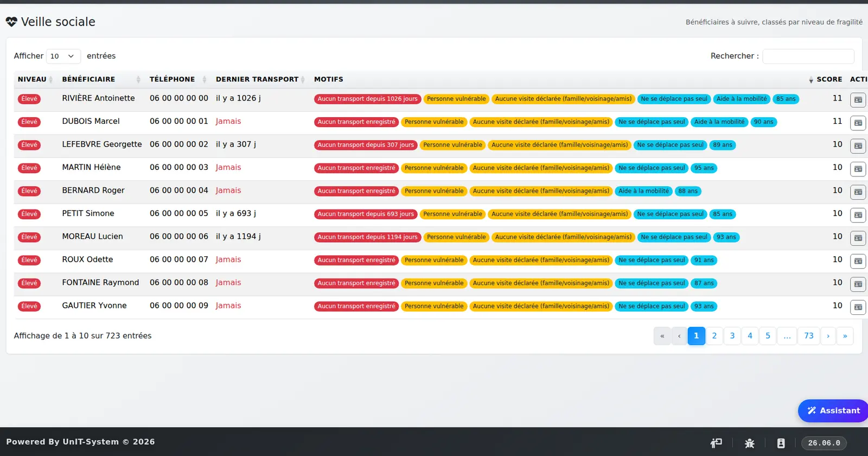Screen dimensions: 868x456
Task: Click "Aide à la mobilité" badge for BERNARD Roger
Action: click(x=644, y=191)
